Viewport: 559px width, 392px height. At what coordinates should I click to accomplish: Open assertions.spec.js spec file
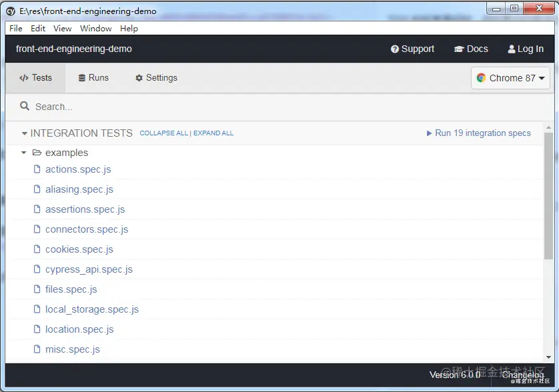pos(85,209)
